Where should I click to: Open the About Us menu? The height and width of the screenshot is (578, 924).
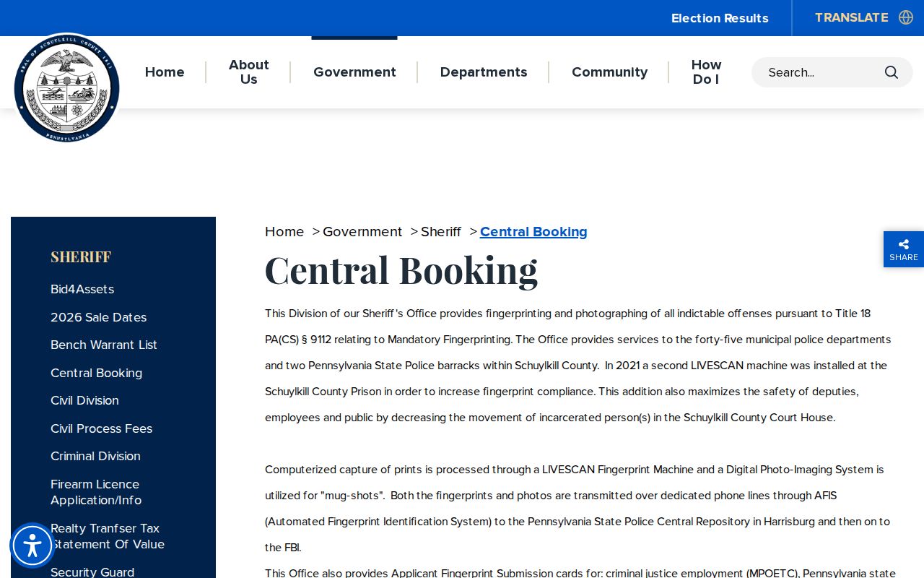click(249, 72)
